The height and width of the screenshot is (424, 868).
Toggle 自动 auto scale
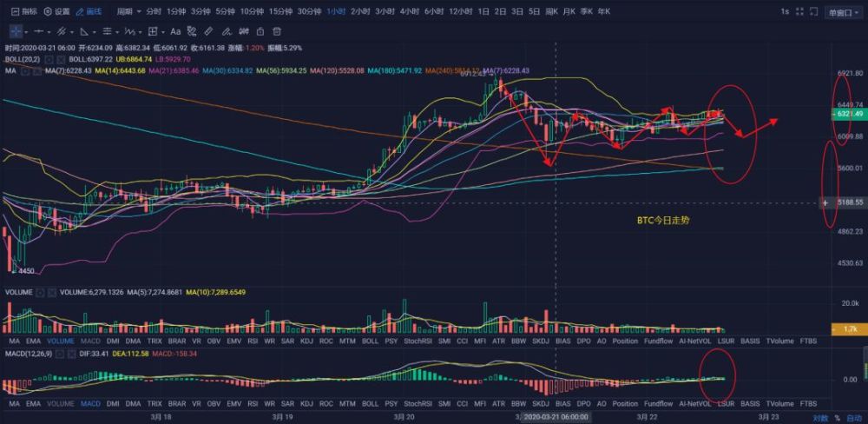click(854, 418)
